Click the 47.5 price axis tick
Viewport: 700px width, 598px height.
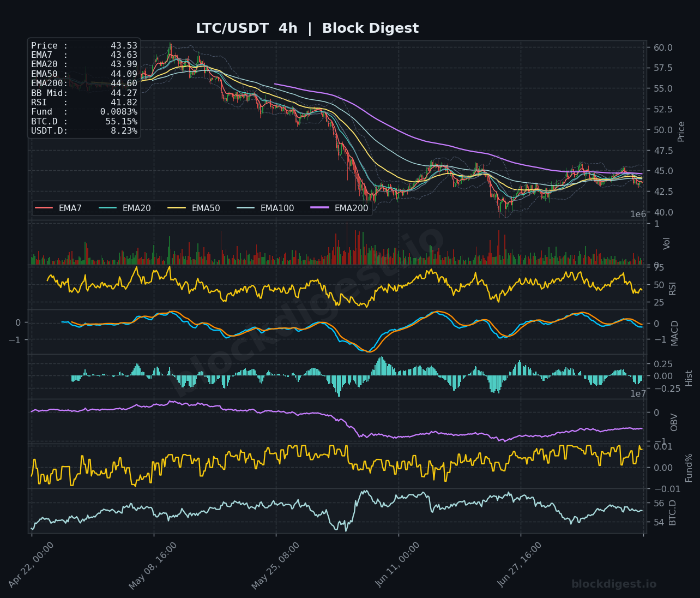662,151
